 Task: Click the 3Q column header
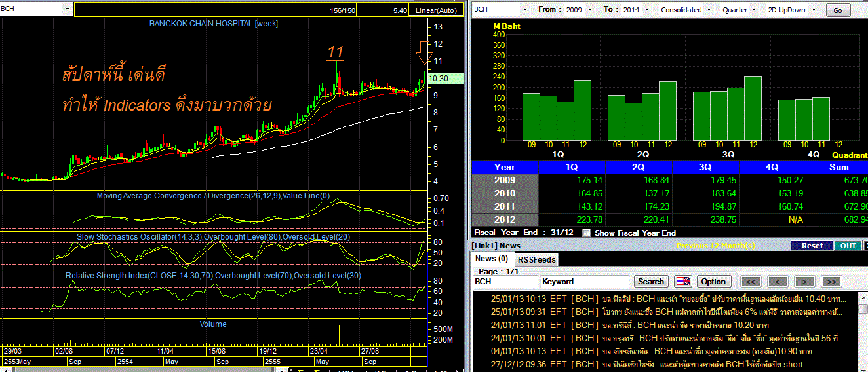[705, 167]
